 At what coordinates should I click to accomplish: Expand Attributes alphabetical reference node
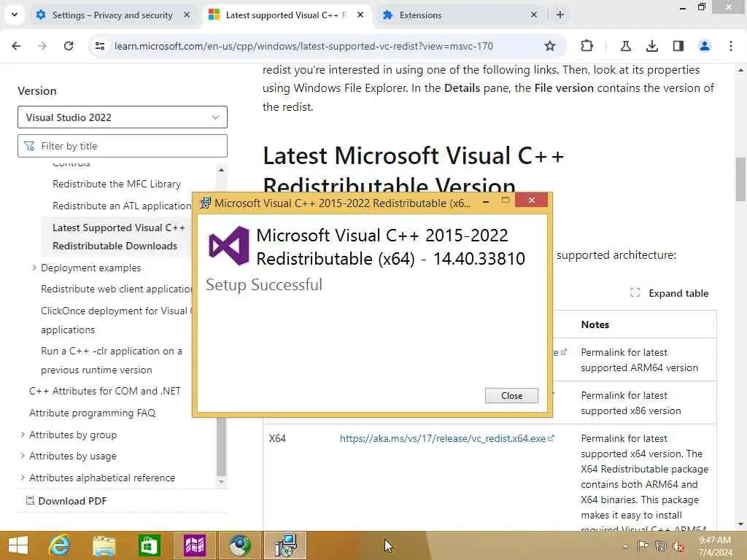23,478
